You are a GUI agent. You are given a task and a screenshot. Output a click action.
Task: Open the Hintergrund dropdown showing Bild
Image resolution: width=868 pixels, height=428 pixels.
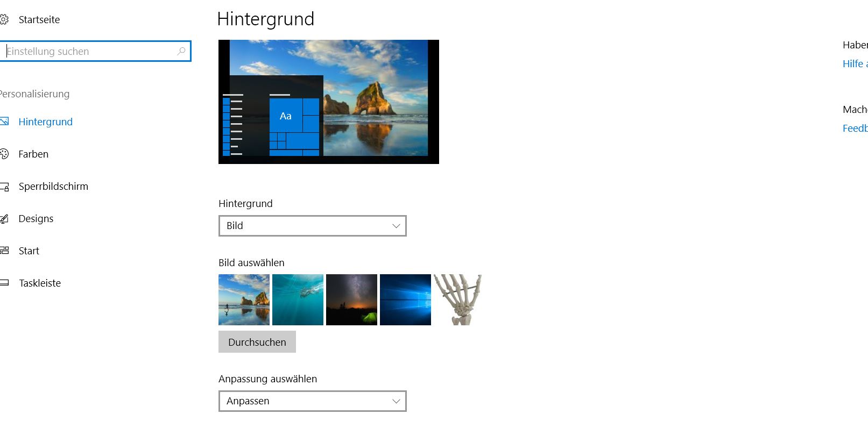313,226
